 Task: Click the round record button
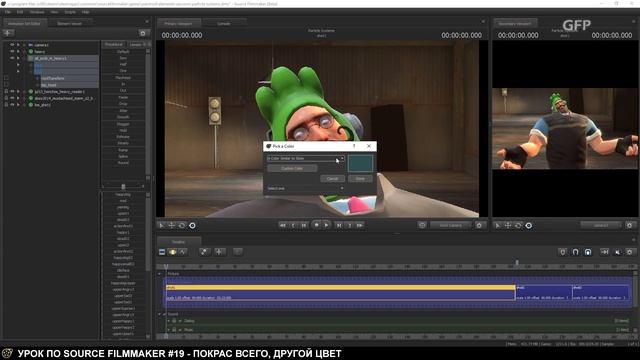pyautogui.click(x=316, y=225)
